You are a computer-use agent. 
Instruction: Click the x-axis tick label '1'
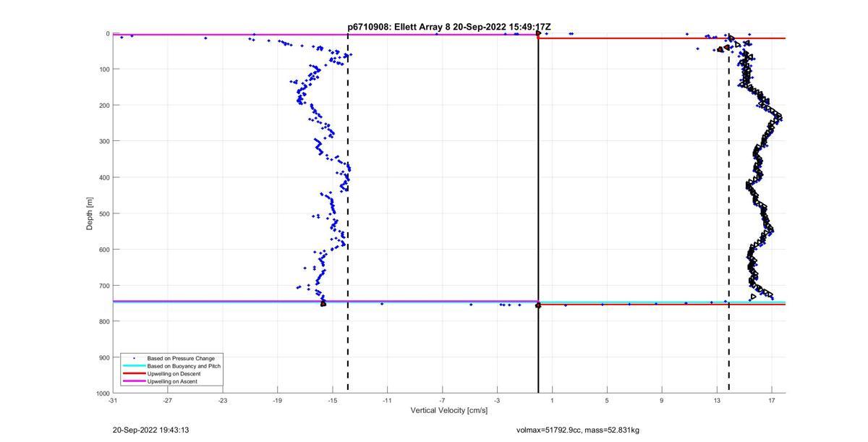pyautogui.click(x=552, y=400)
